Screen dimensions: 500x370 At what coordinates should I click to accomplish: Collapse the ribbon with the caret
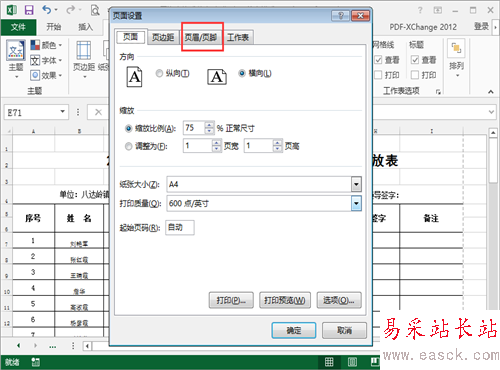[x=491, y=91]
